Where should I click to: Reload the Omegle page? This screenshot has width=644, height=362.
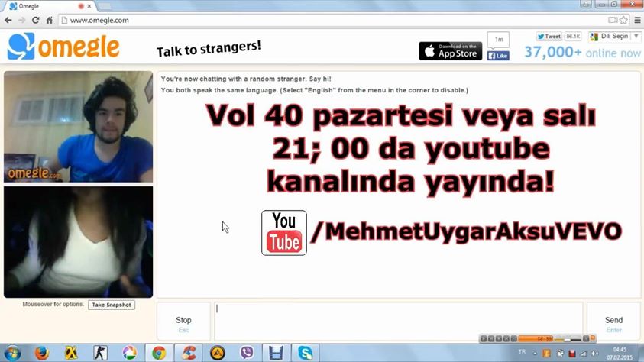[35, 20]
